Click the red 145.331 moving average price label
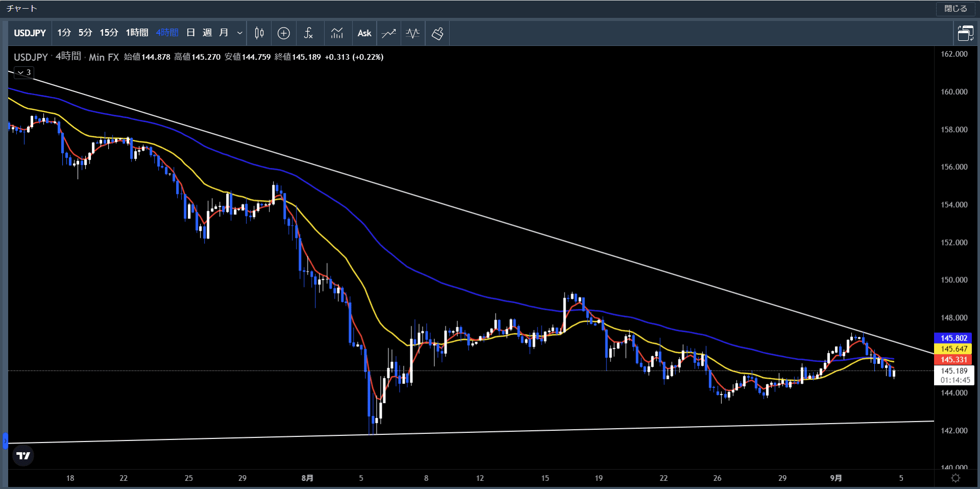The width and height of the screenshot is (980, 489). (x=953, y=360)
